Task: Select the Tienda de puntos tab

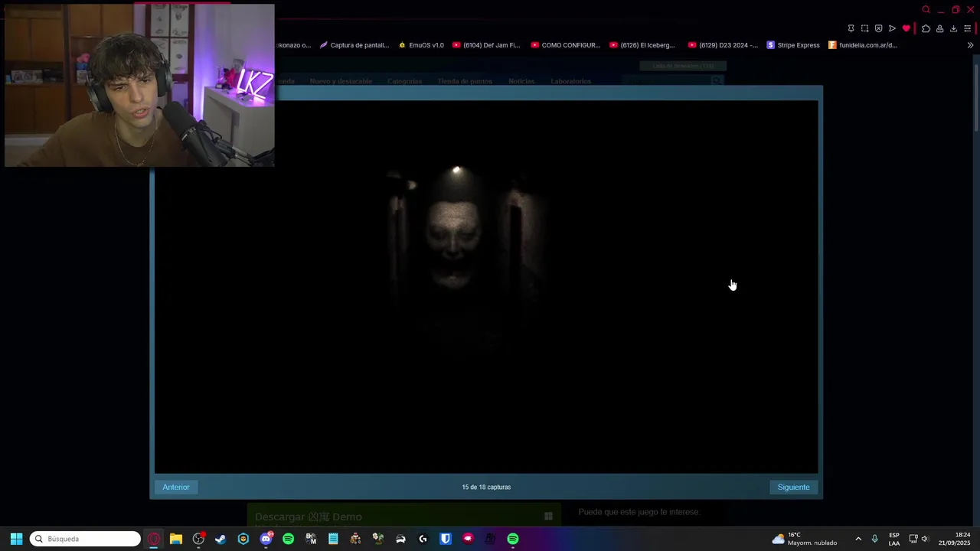Action: click(465, 81)
